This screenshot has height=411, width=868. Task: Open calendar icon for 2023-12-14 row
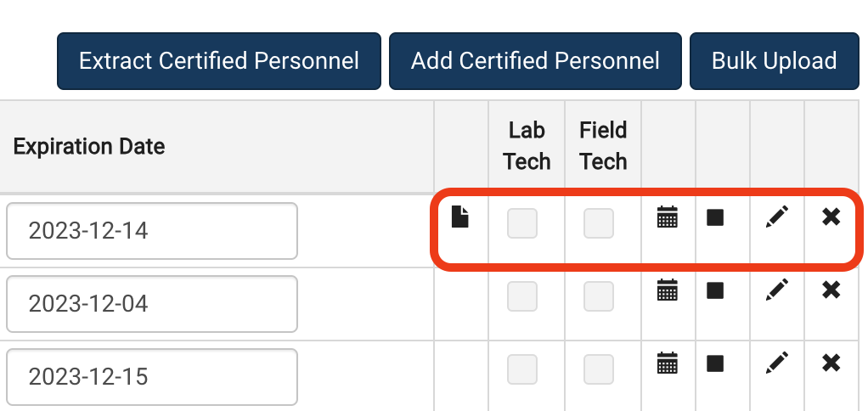(667, 217)
